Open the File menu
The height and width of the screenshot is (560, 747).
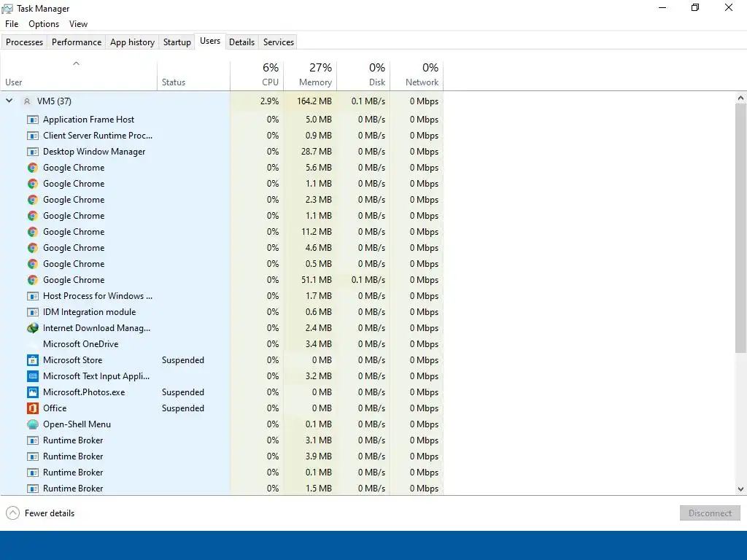click(12, 24)
